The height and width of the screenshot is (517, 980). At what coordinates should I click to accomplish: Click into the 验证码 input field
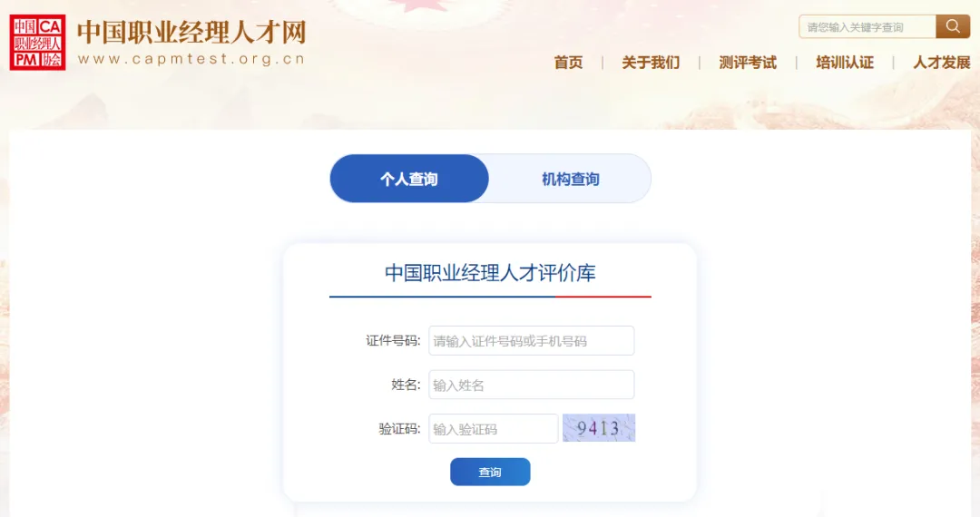[493, 428]
